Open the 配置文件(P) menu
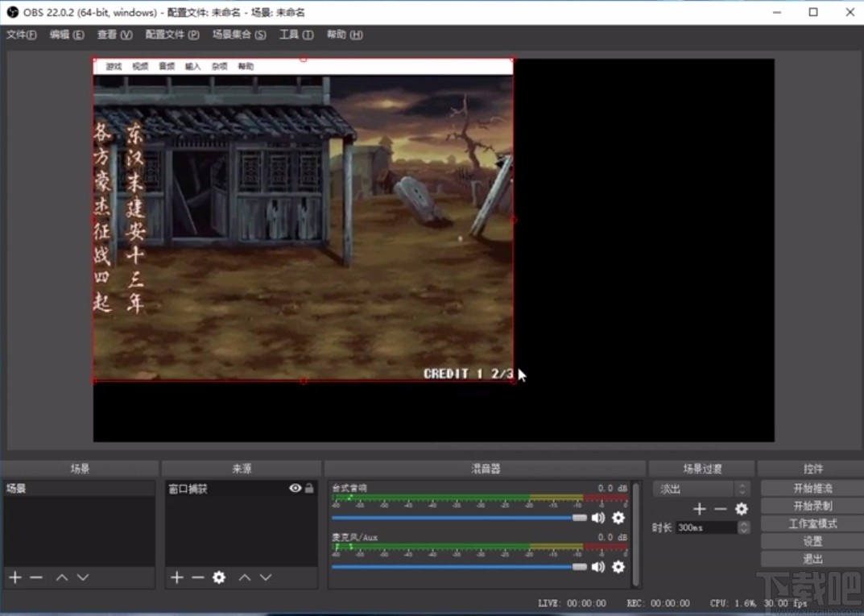864x616 pixels. [172, 34]
